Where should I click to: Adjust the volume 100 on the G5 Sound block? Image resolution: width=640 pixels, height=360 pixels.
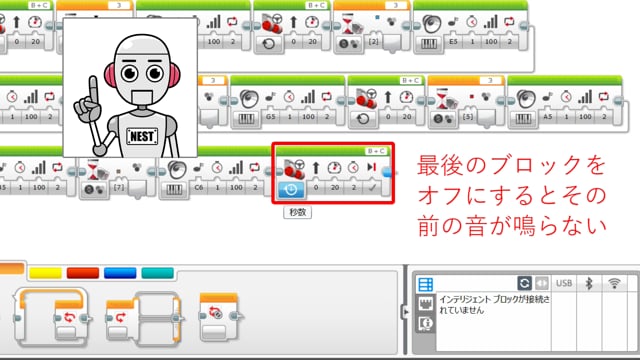(308, 117)
